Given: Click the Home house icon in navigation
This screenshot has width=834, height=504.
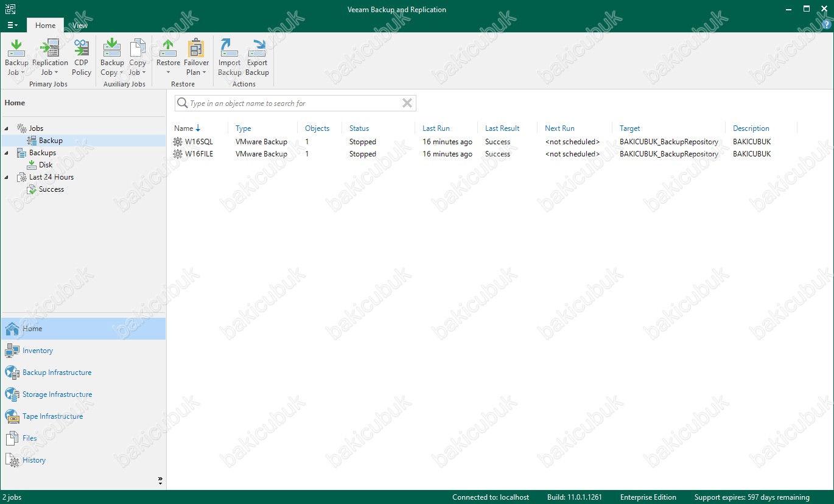Looking at the screenshot, I should (x=12, y=329).
